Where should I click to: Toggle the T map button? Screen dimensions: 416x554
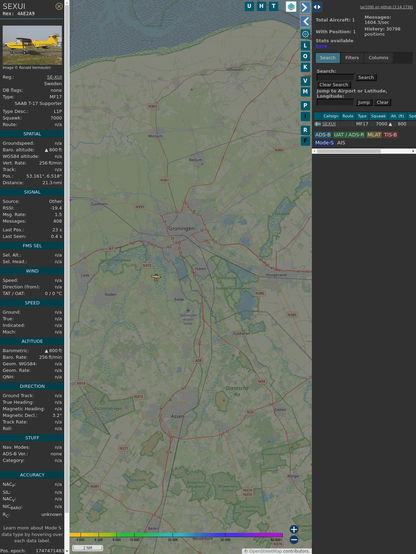(x=273, y=6)
